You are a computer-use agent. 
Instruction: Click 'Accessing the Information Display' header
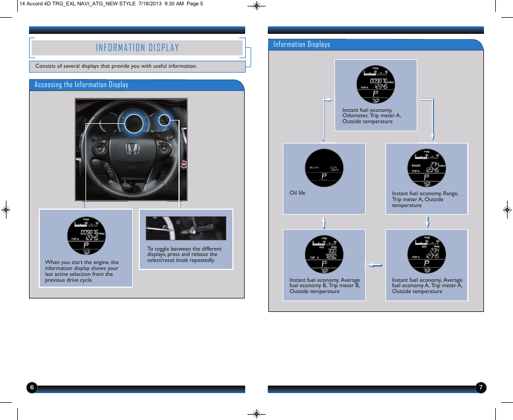coord(81,85)
